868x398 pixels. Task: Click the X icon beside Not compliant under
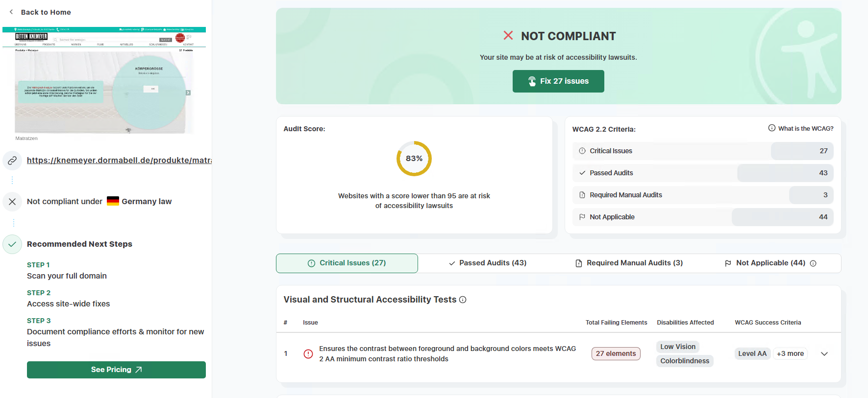pyautogui.click(x=12, y=202)
